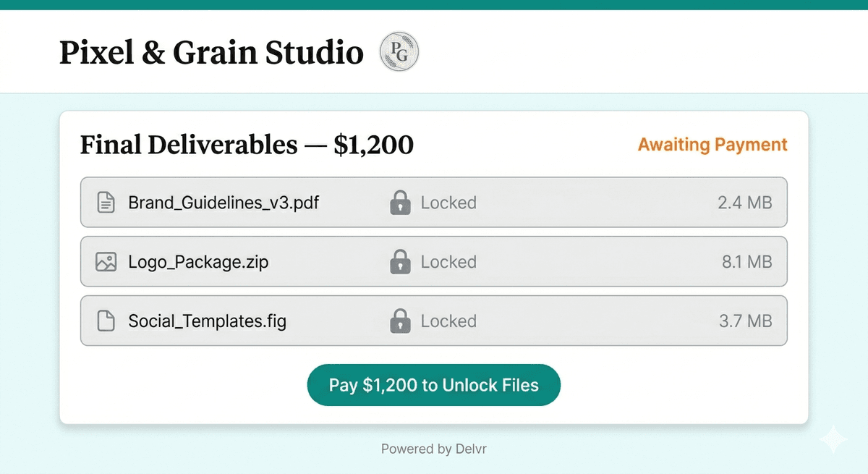
Task: Click the Powered by Delvr link
Action: click(x=433, y=449)
